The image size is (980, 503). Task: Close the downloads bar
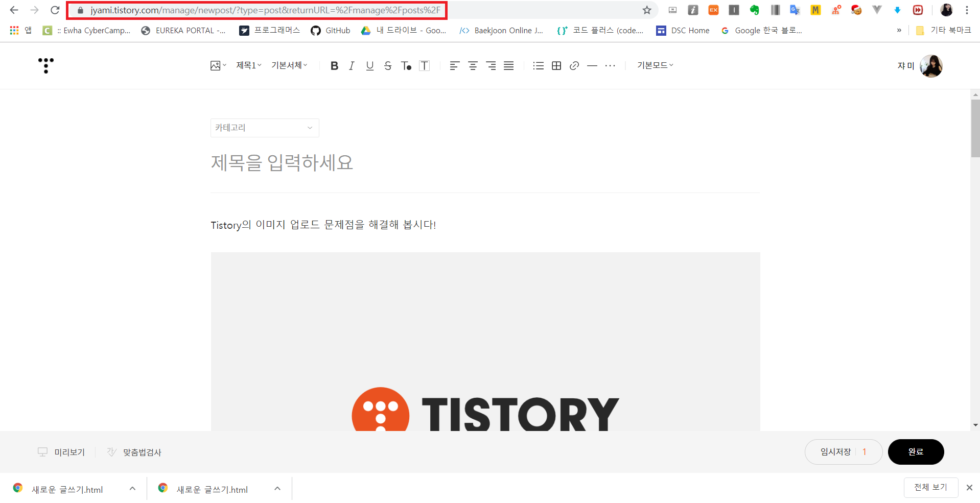[x=969, y=488]
